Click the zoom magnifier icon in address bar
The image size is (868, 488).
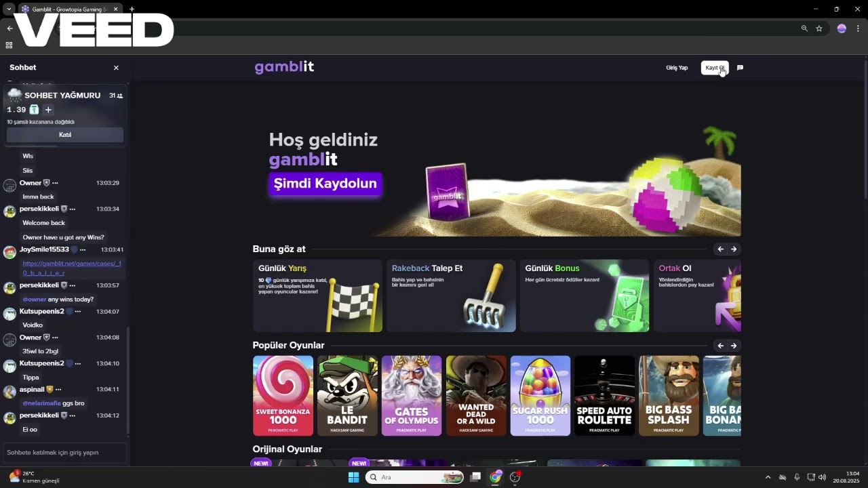(x=804, y=28)
